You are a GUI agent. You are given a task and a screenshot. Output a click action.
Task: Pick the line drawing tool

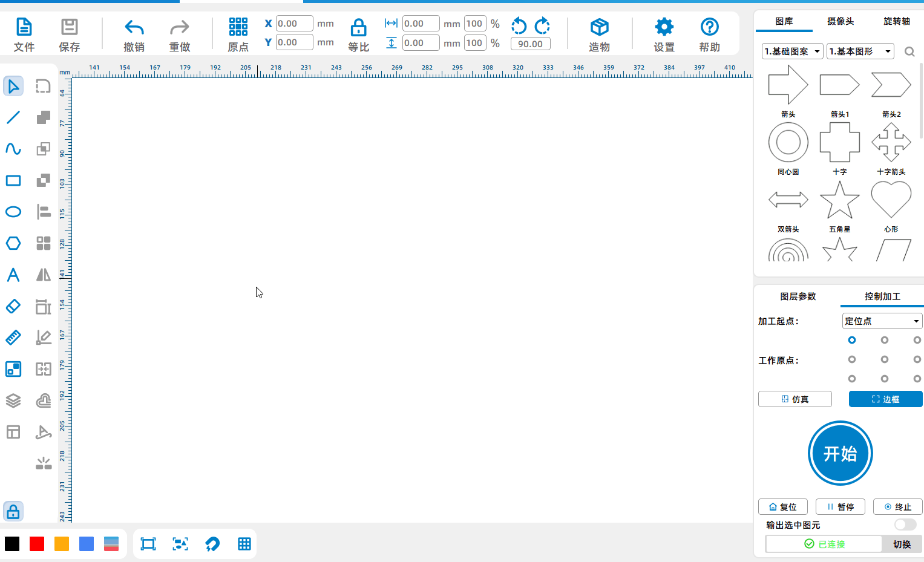click(x=13, y=117)
